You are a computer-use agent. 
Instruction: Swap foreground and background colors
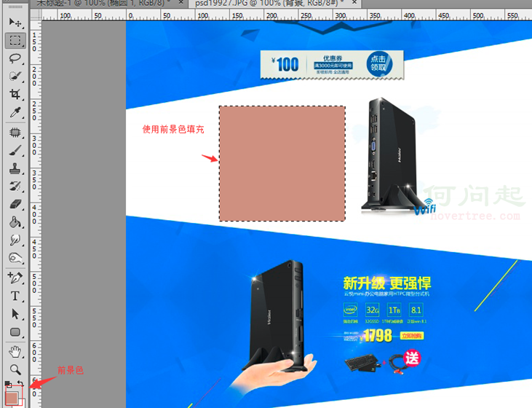tap(21, 384)
